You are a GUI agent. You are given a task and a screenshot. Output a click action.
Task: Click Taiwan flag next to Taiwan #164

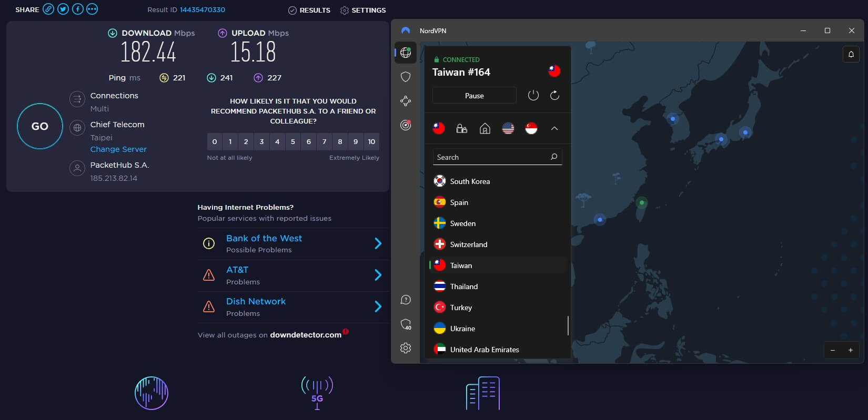coord(554,71)
